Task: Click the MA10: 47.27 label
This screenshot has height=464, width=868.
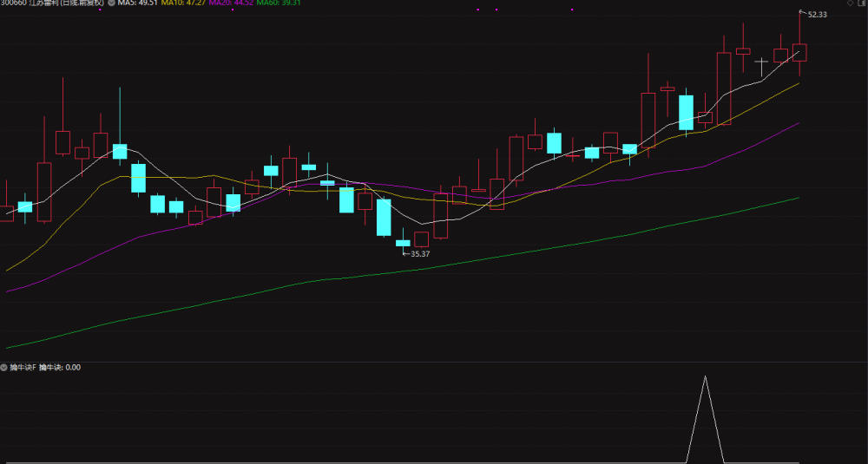Action: [182, 3]
